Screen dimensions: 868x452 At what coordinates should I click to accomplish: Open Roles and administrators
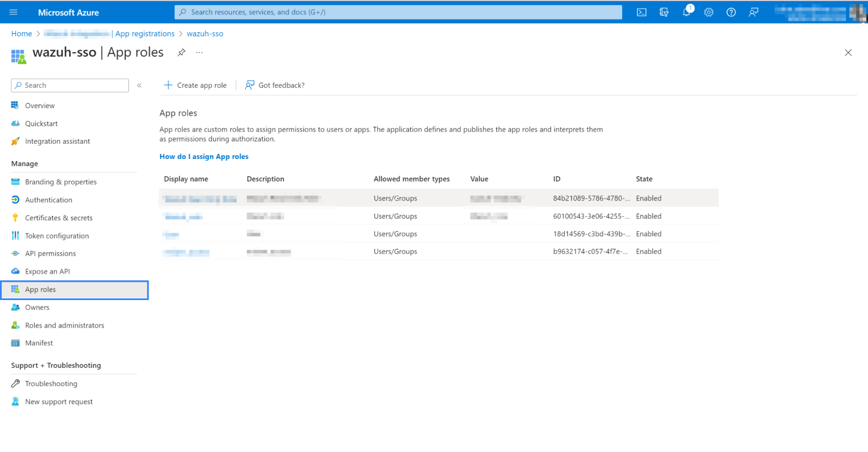tap(64, 325)
